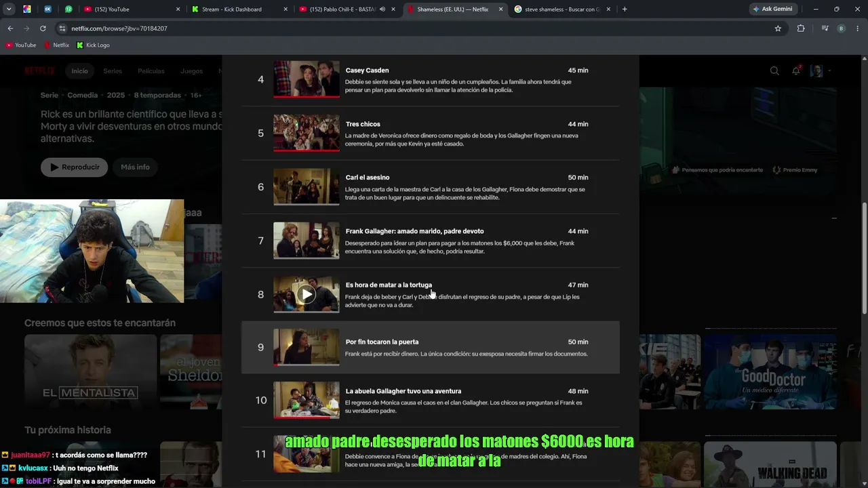
Task: Click the Ask Gemini button
Action: (x=772, y=9)
